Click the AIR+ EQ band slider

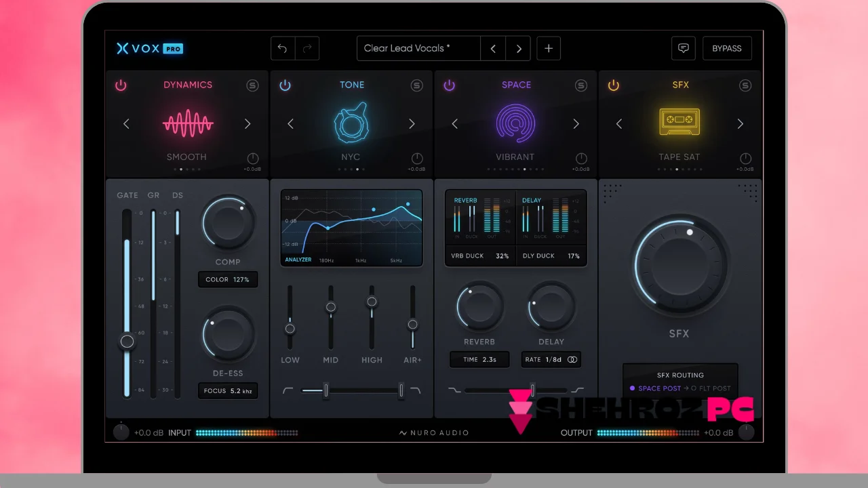412,325
